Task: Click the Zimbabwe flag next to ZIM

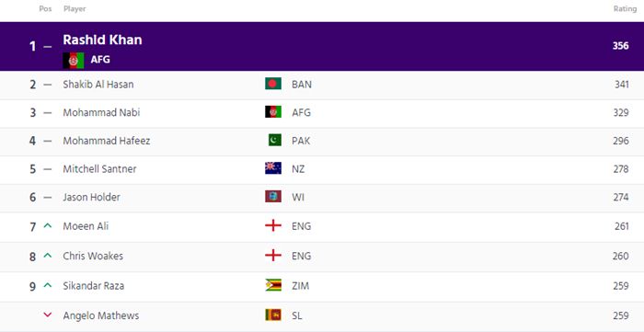Action: coord(273,285)
